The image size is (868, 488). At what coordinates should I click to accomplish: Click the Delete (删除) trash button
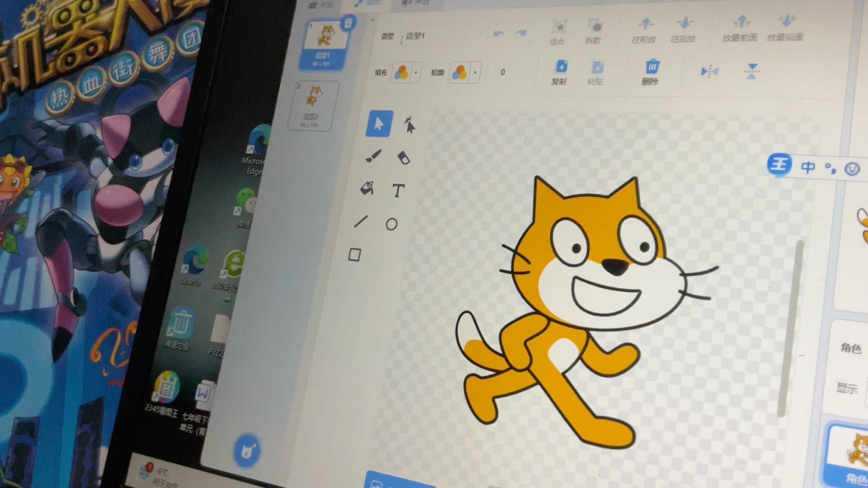click(x=651, y=72)
